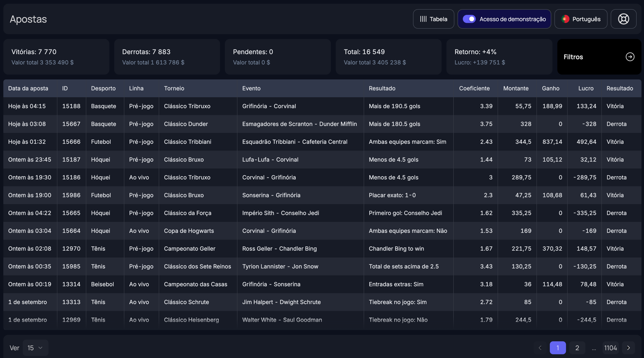The height and width of the screenshot is (358, 644).
Task: Click the Lucro column header
Action: pyautogui.click(x=586, y=88)
